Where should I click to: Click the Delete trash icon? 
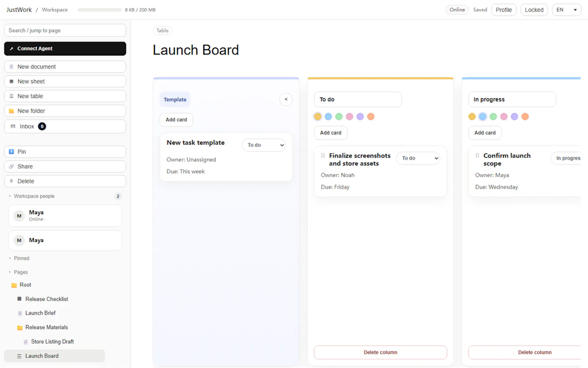pyautogui.click(x=11, y=181)
